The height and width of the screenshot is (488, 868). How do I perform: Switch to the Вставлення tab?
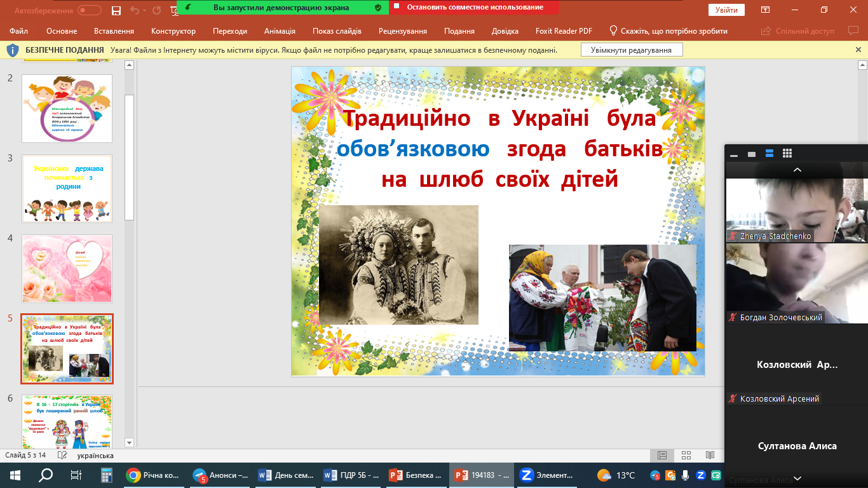coord(114,31)
